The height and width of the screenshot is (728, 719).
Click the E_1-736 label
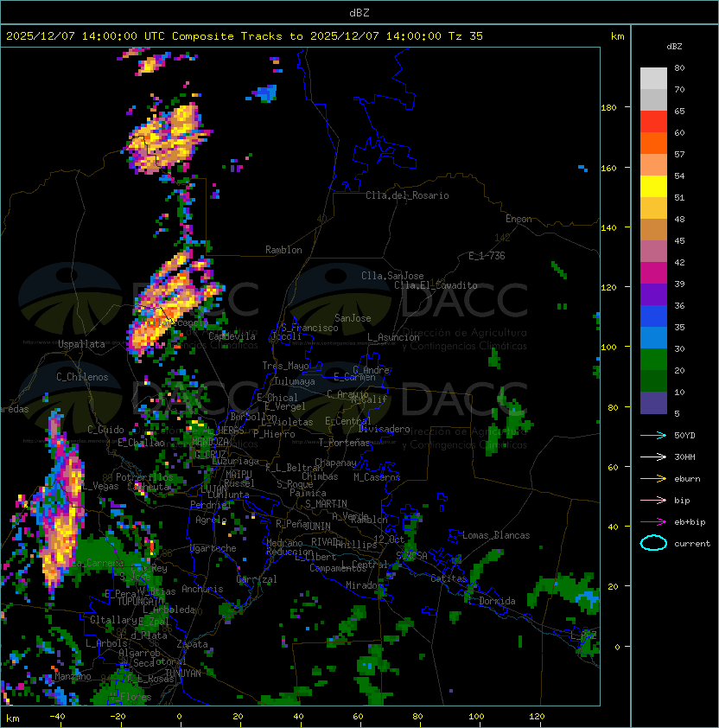click(487, 256)
